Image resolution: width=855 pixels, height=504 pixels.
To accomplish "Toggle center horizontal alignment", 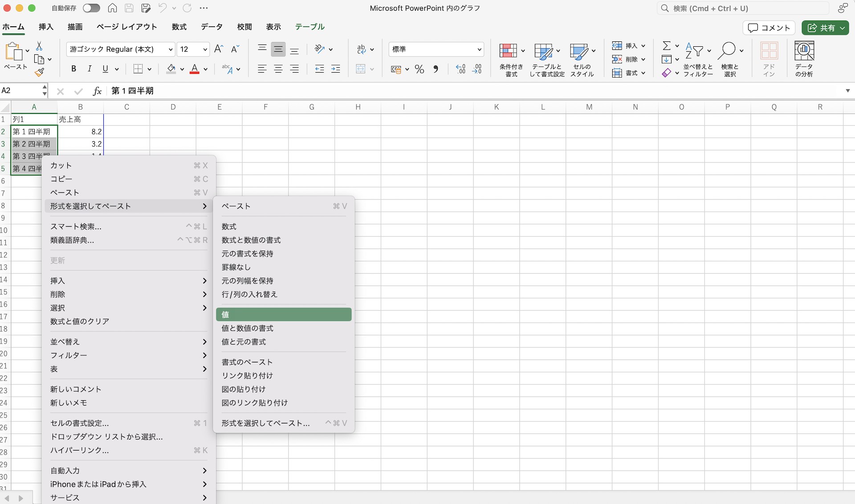I will click(278, 69).
